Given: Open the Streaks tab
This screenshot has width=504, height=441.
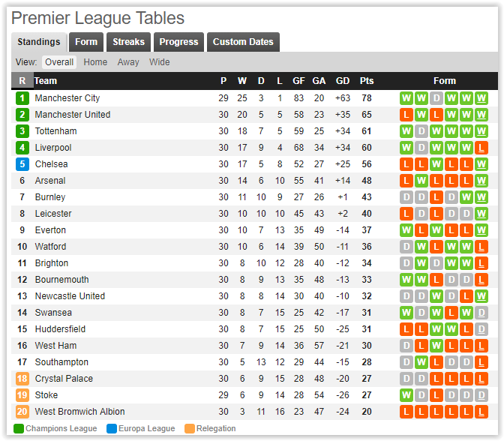Looking at the screenshot, I should coord(128,42).
